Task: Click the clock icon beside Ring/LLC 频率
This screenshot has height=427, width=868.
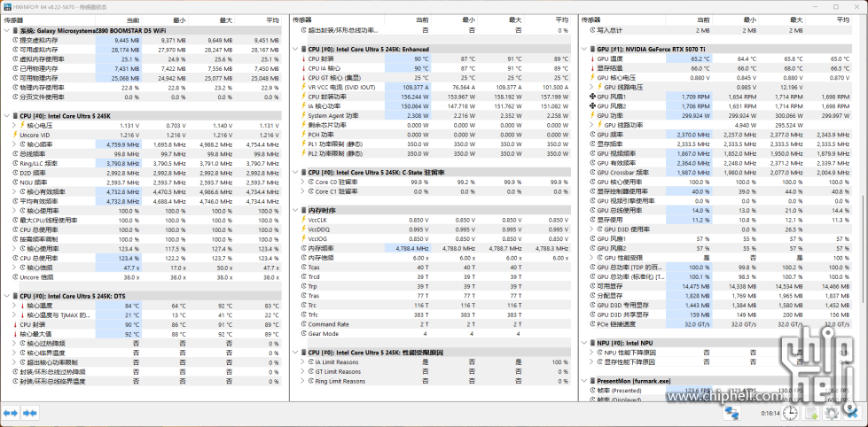Action: click(15, 164)
